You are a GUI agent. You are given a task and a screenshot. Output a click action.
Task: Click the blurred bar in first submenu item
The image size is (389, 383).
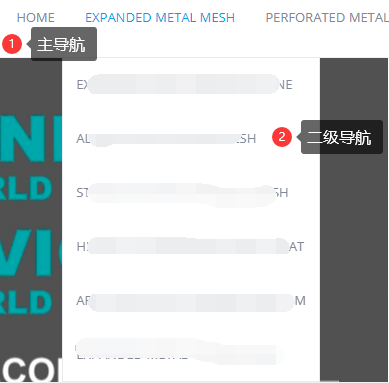pos(183,84)
